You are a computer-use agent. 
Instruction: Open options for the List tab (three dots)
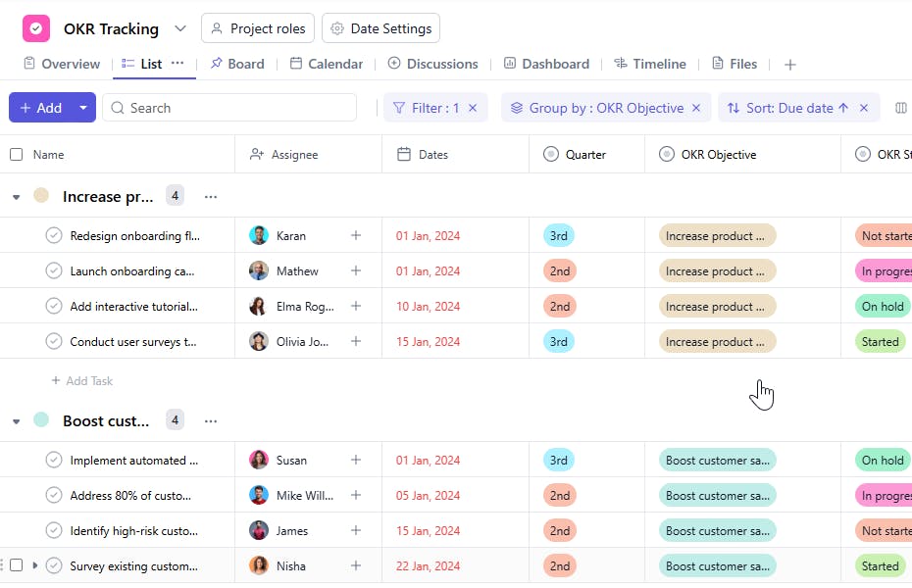pos(177,63)
